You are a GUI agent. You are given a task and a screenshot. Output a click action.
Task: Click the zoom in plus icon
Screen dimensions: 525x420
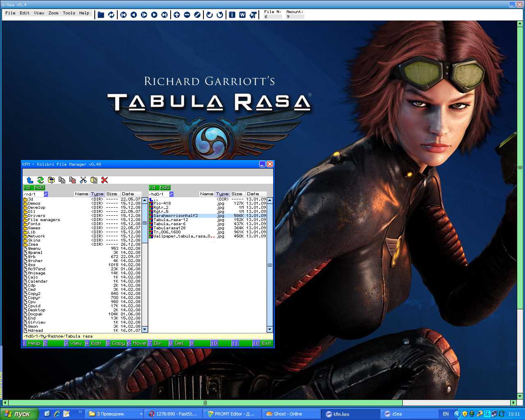177,15
